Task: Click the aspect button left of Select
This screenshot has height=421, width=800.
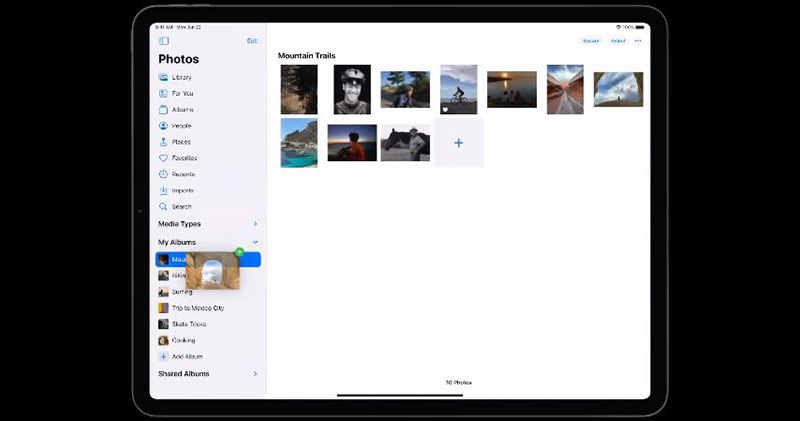Action: [591, 41]
